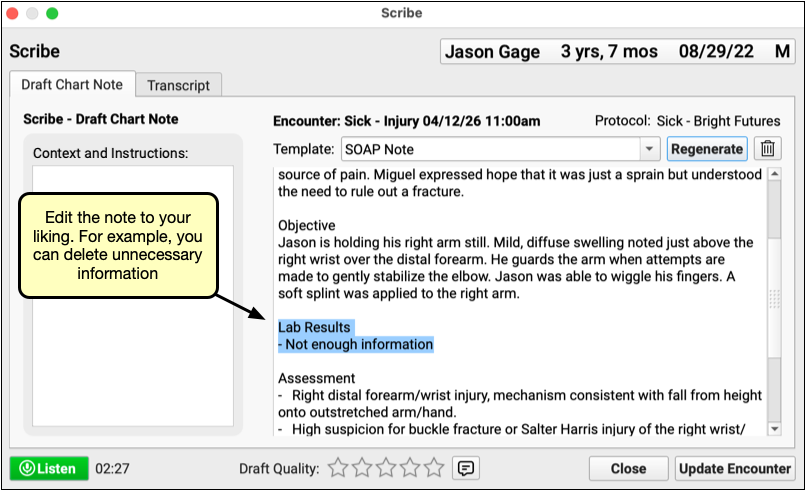Viewport: 805px width, 490px height.
Task: Open the Template dropdown arrow
Action: (x=647, y=149)
